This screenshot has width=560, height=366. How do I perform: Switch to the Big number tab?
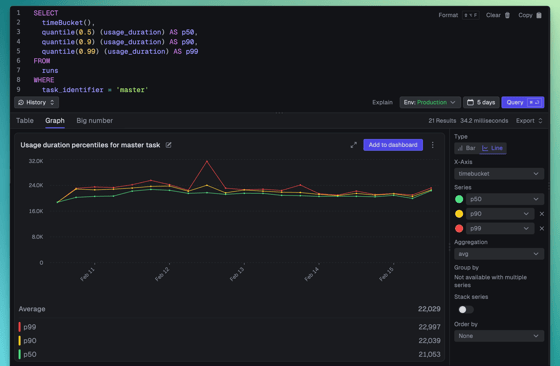pos(94,121)
